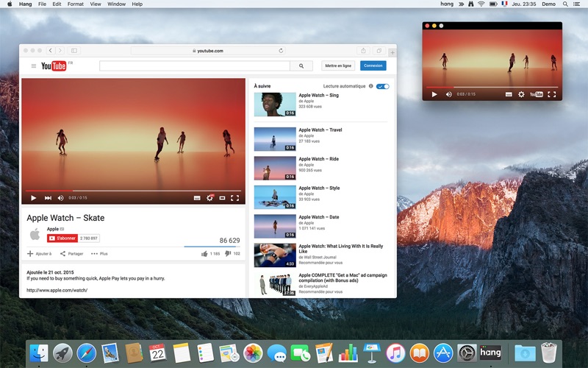Dislike the video with thumbs down

(228, 254)
